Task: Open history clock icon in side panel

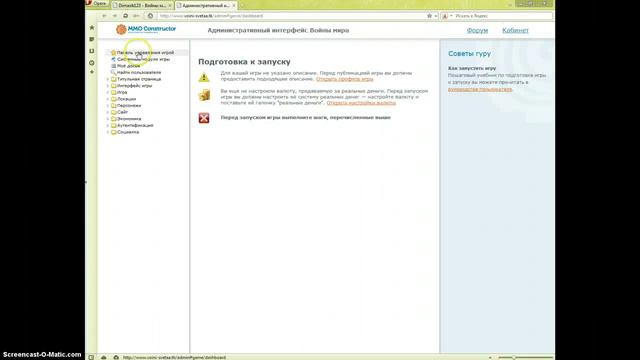Action: [x=92, y=62]
